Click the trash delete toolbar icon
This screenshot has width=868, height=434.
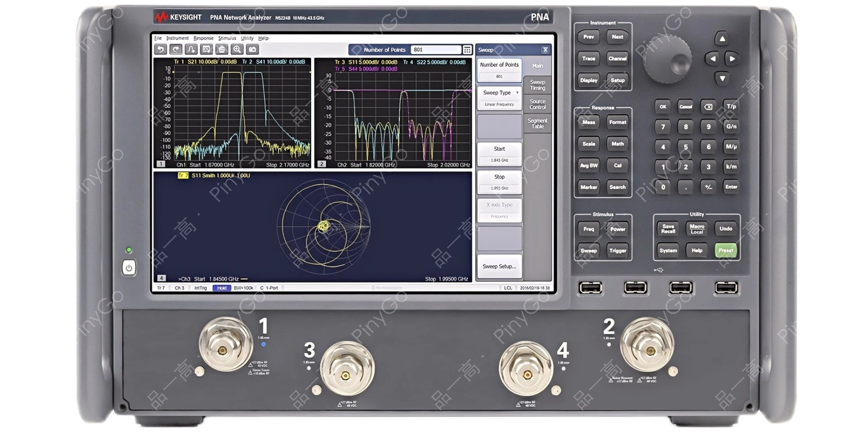point(222,50)
